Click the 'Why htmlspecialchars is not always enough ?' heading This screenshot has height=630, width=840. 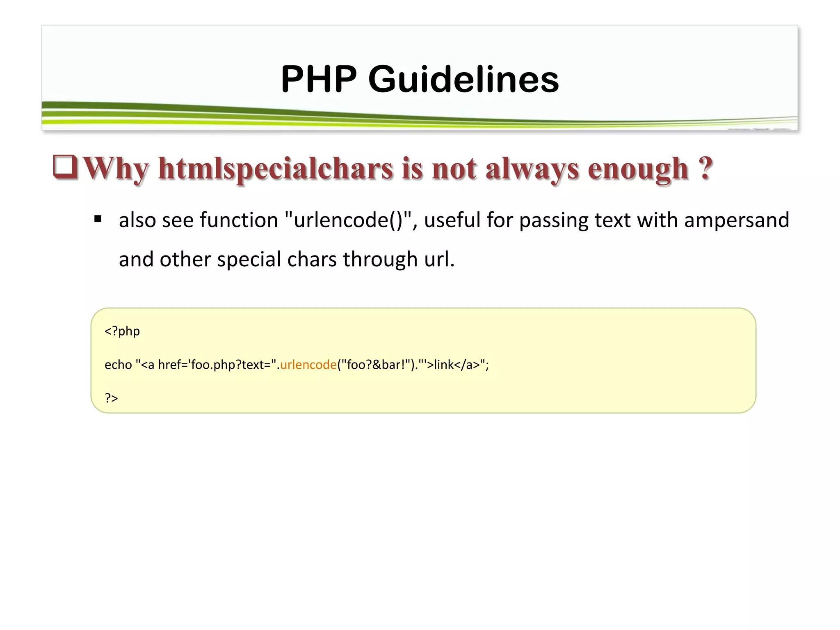(398, 169)
